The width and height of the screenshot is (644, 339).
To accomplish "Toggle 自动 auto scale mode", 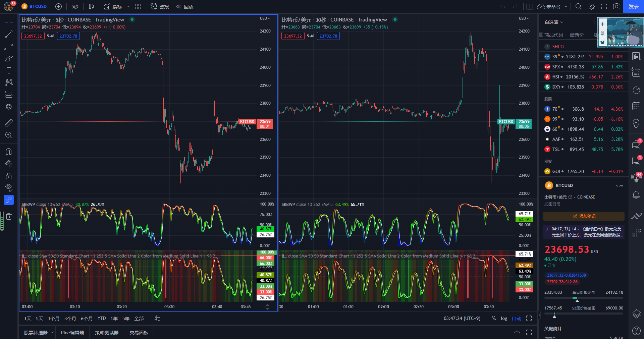I will coord(517,318).
